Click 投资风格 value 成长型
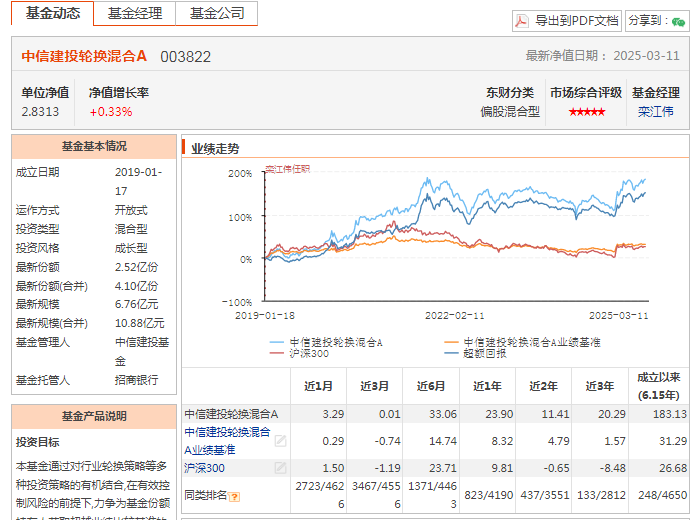This screenshot has height=520, width=697. click(x=131, y=248)
